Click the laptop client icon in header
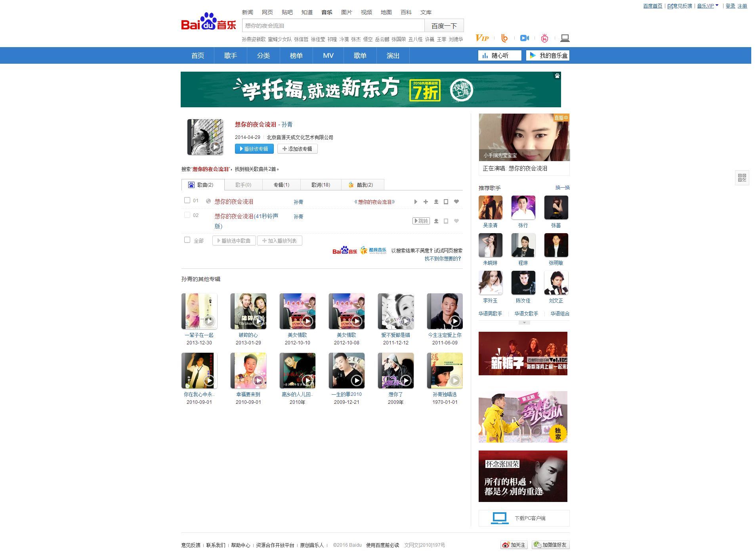756x557 pixels. tap(565, 38)
